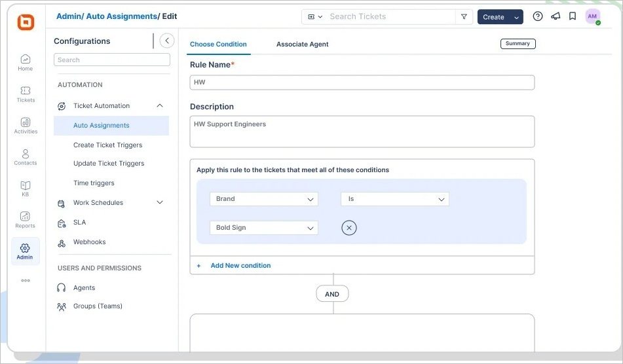Open the Create button dropdown arrow
The height and width of the screenshot is (364, 623).
click(x=516, y=17)
